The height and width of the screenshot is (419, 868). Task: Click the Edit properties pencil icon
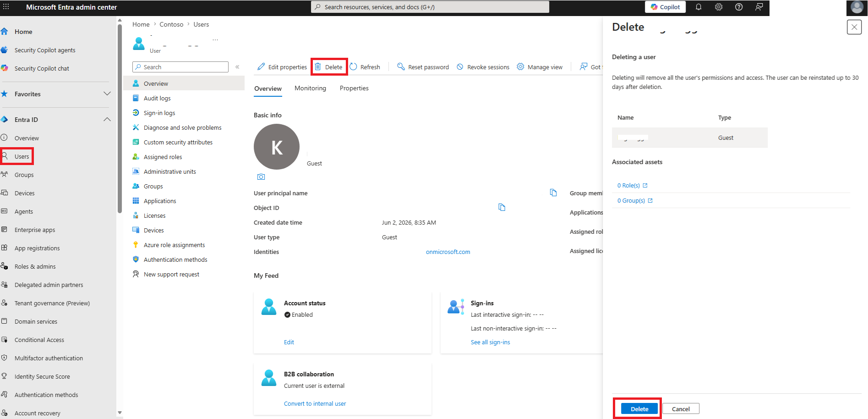pyautogui.click(x=261, y=67)
